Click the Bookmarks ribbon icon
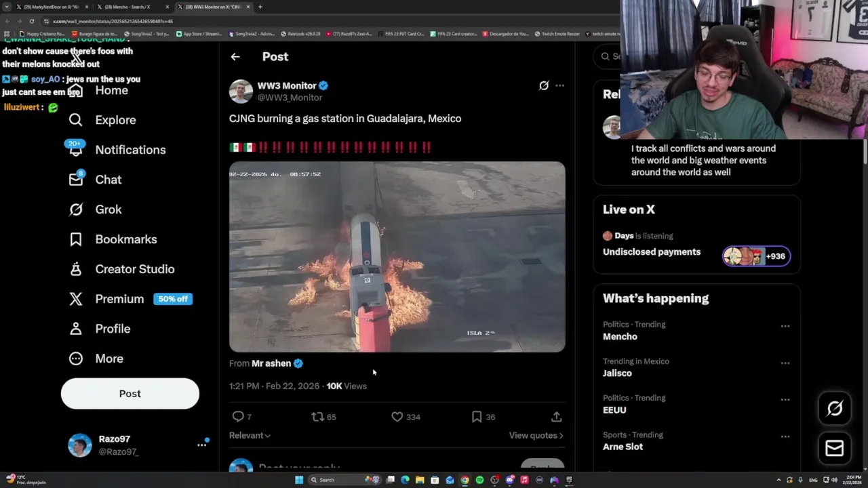 (x=76, y=239)
